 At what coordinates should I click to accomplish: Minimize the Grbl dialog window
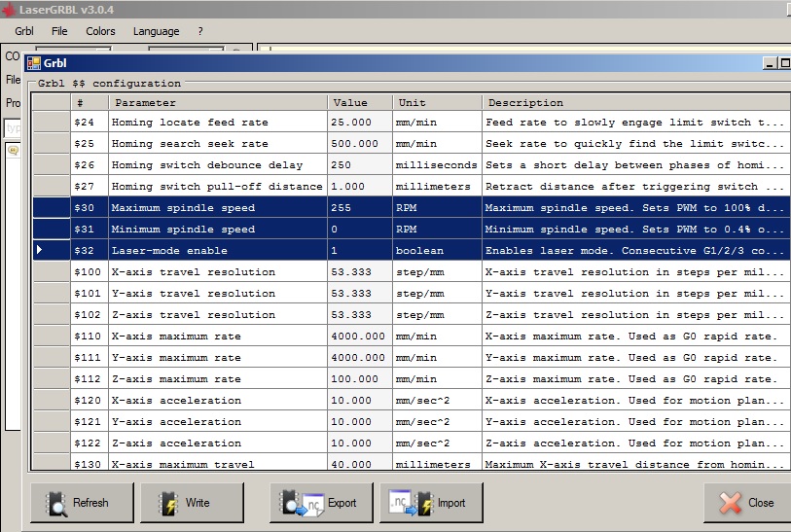click(770, 63)
